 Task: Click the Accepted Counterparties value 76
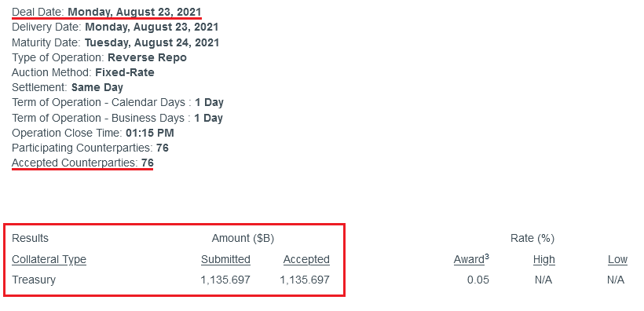[x=148, y=163]
